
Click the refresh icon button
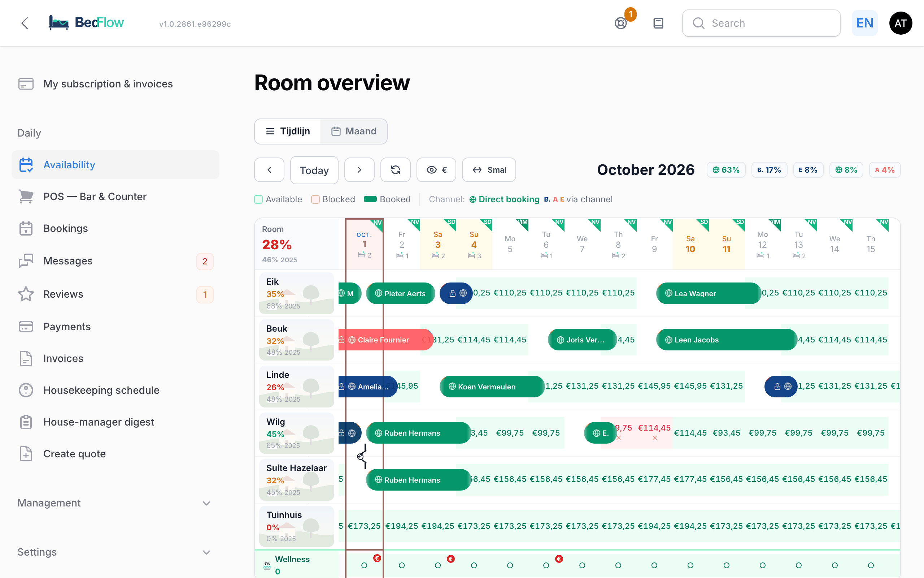[396, 170]
